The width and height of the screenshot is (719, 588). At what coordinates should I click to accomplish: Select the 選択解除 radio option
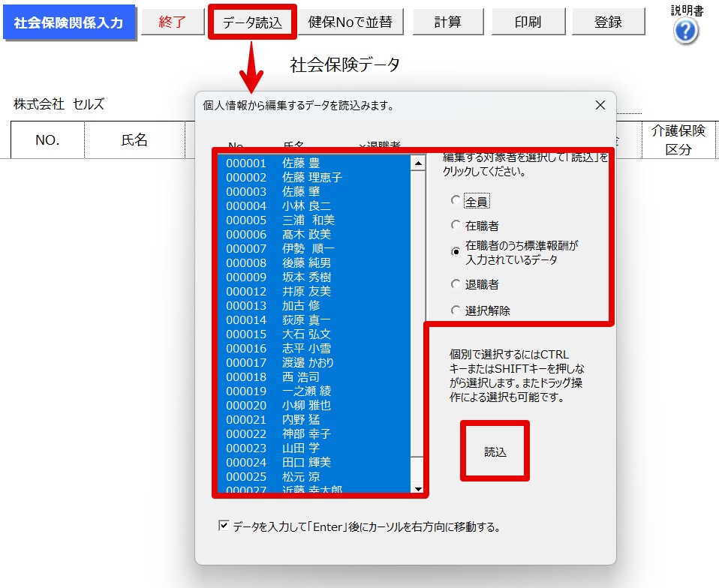tap(456, 310)
